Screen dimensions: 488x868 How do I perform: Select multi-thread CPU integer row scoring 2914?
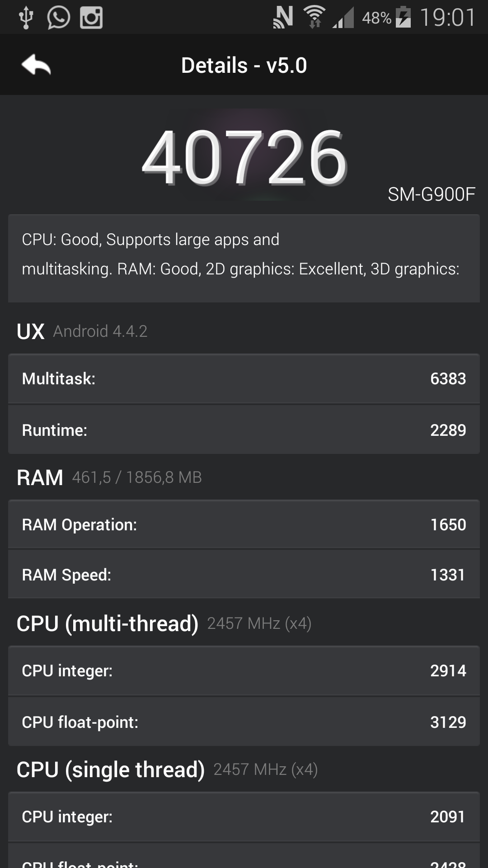coord(244,670)
